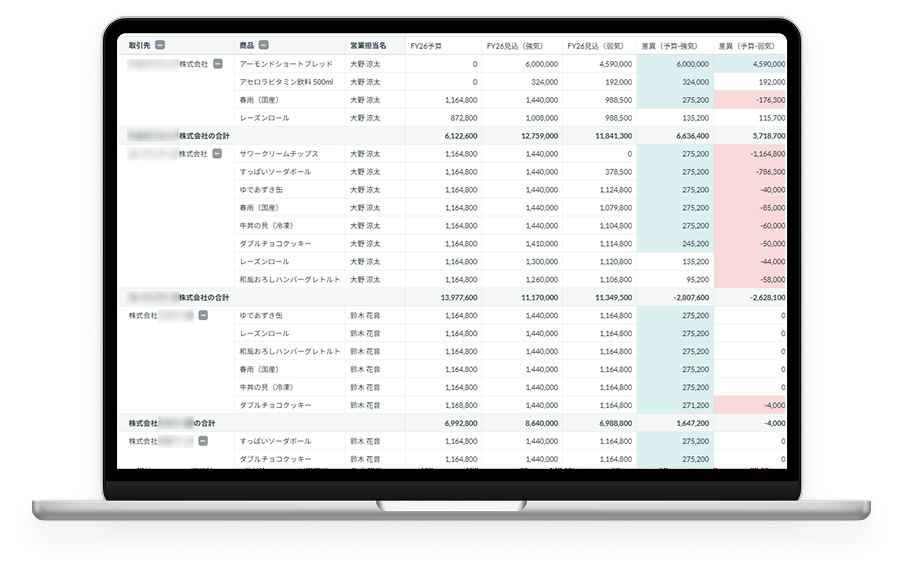This screenshot has height=569, width=903.
Task: Click the アセロラビタミン飲料 500ml product cell
Action: [290, 82]
